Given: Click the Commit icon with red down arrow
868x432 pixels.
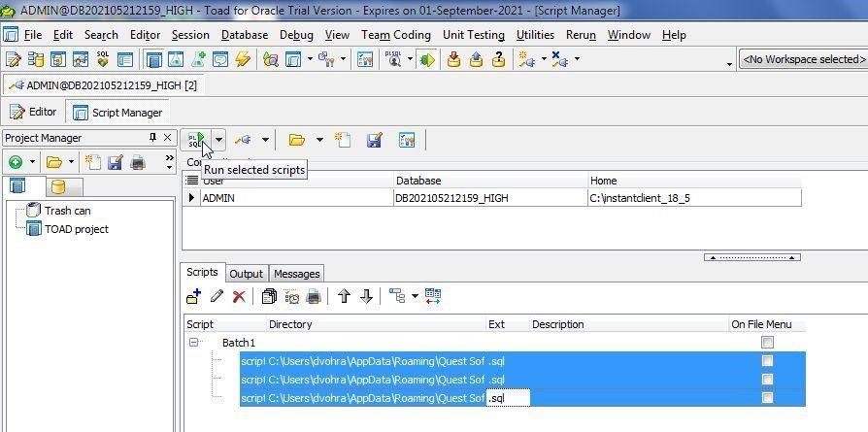Looking at the screenshot, I should coord(454,59).
